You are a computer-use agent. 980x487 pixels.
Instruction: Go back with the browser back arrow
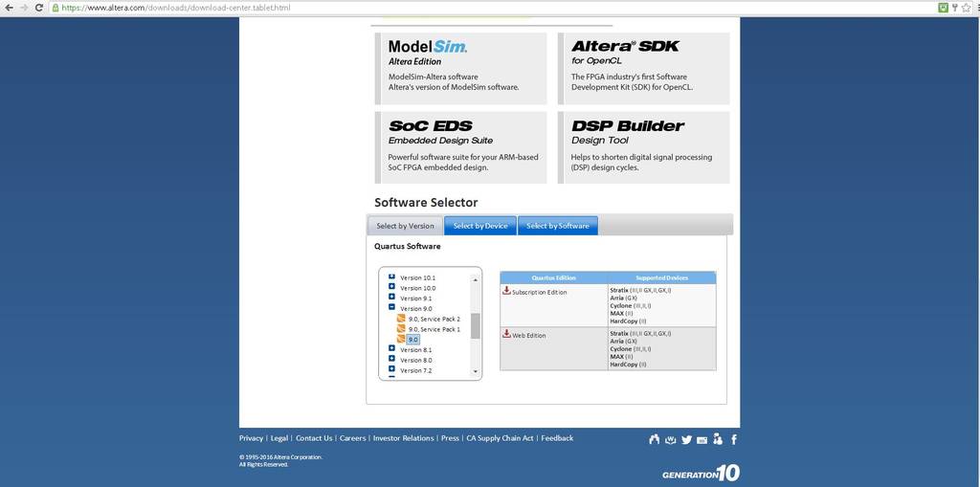[9, 8]
